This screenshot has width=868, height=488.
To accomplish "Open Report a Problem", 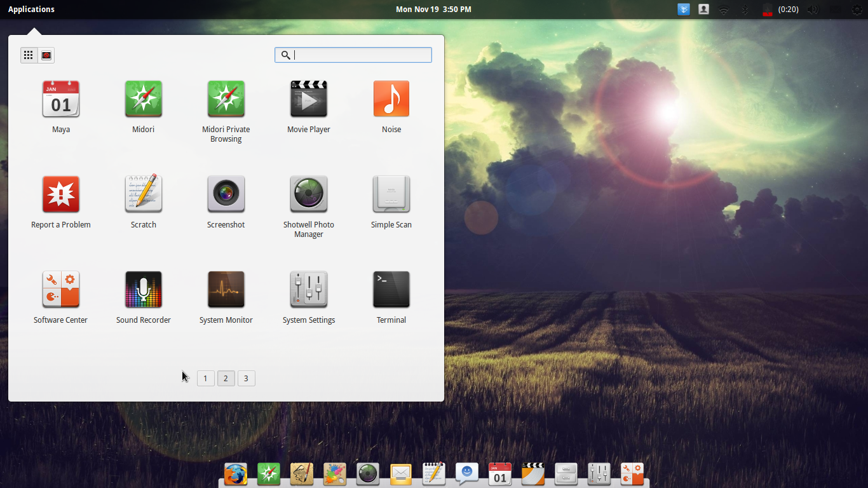I will pos(60,194).
